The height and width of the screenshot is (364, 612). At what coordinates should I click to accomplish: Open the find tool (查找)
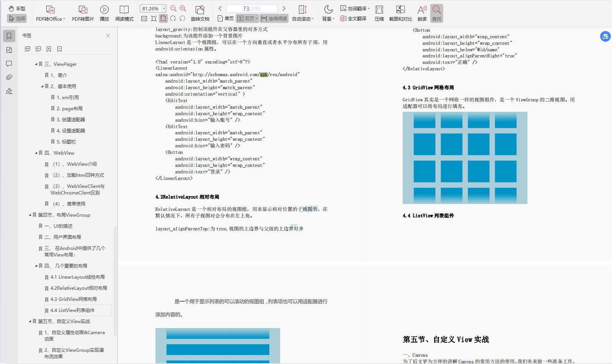[x=437, y=13]
